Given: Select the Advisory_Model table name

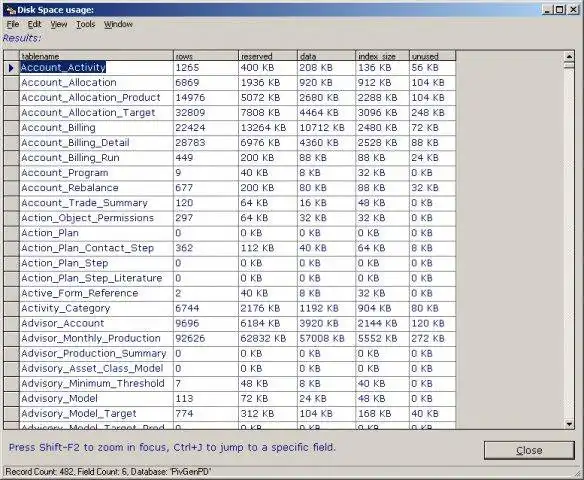Looking at the screenshot, I should (x=60, y=398).
